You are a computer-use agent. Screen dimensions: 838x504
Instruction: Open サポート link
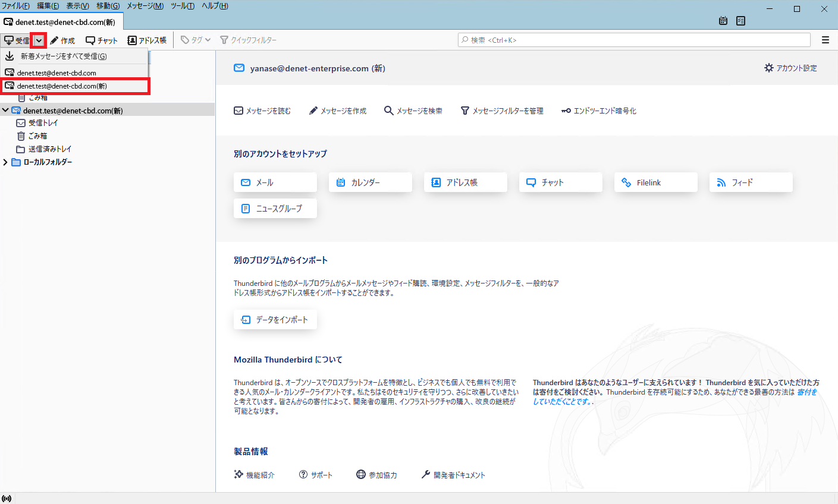click(x=316, y=475)
